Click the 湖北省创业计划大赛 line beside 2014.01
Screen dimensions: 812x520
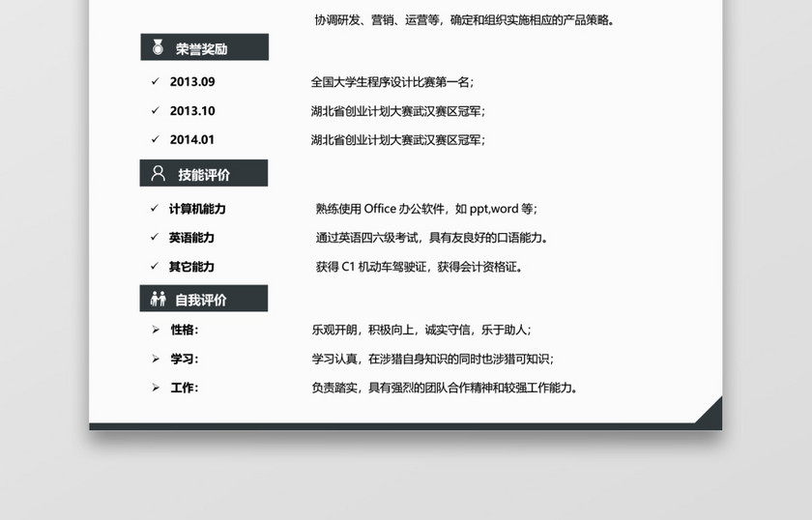397,140
